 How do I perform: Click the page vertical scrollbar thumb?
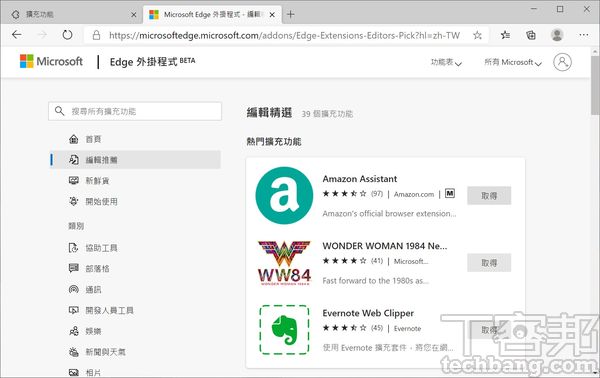pos(595,85)
